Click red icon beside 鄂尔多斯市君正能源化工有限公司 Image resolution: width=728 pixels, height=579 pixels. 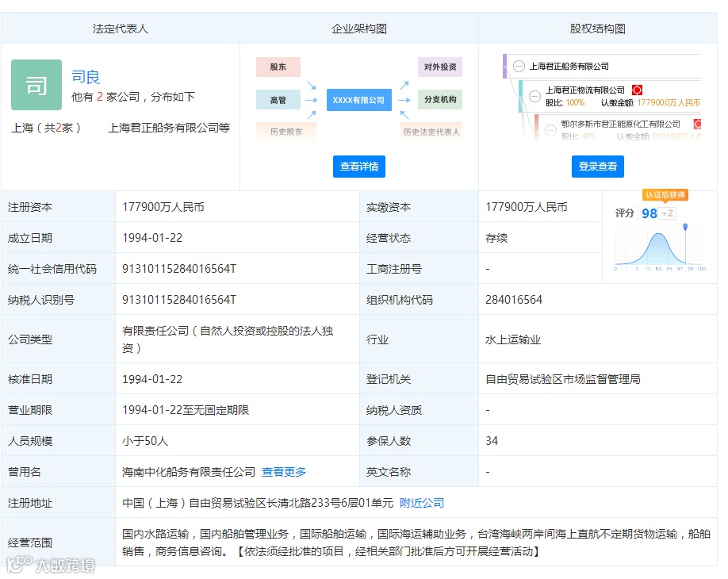(697, 124)
